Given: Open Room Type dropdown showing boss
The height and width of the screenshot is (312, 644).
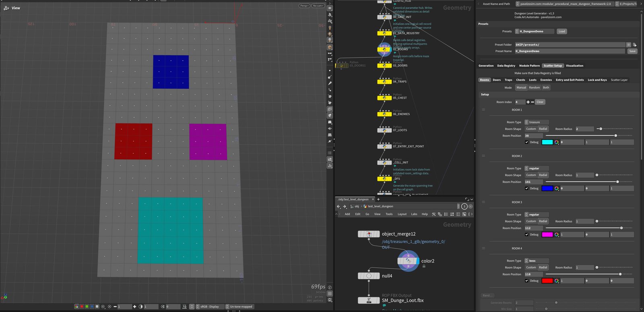Looking at the screenshot, I should click(x=537, y=261).
